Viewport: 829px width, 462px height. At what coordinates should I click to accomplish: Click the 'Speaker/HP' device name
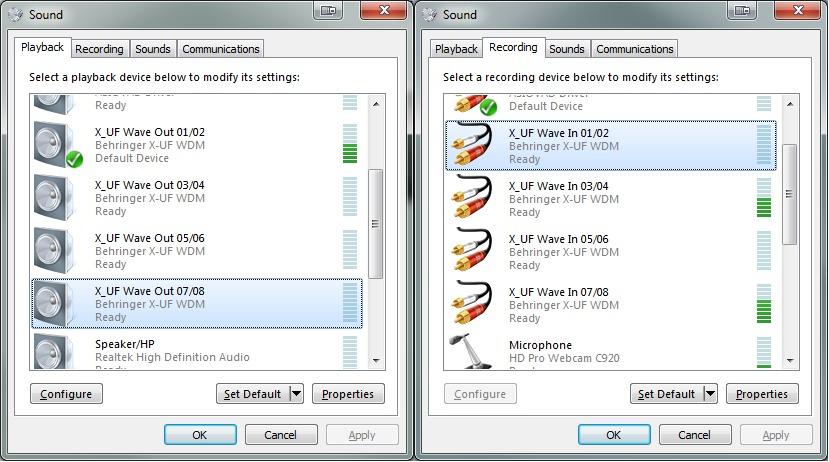click(125, 344)
